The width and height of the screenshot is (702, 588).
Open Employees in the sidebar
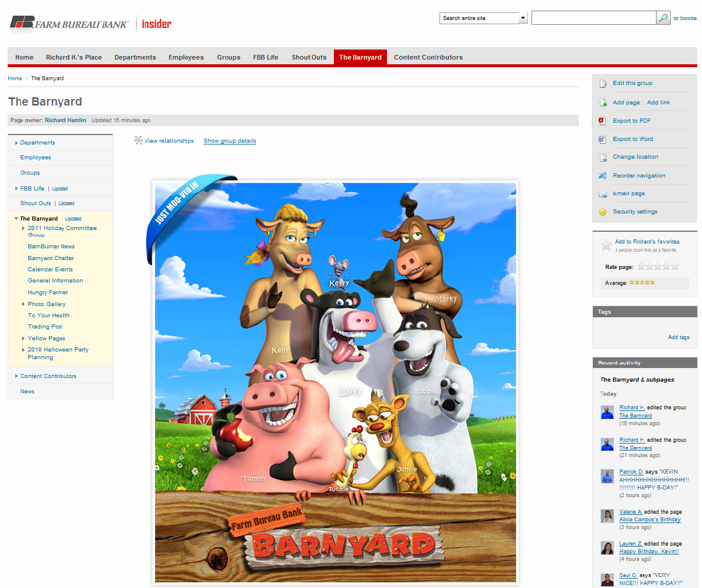click(35, 157)
